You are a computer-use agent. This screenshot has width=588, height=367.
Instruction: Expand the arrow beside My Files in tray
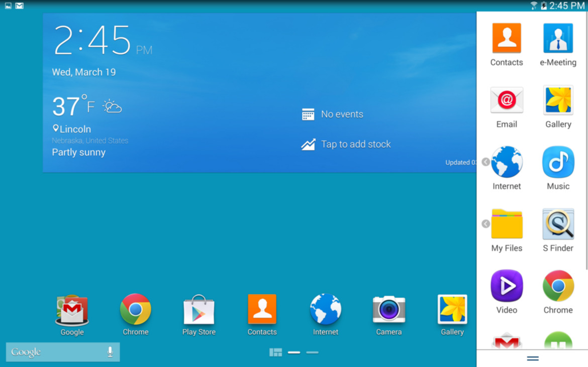(485, 223)
